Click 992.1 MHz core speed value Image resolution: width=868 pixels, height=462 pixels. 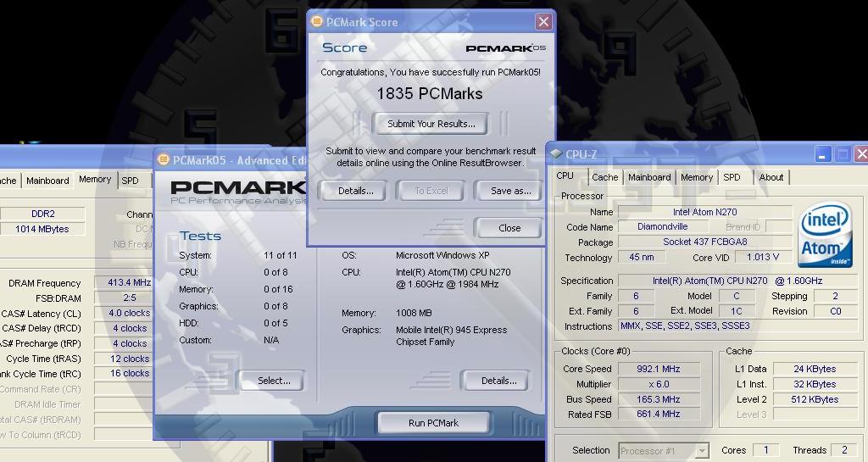[658, 369]
